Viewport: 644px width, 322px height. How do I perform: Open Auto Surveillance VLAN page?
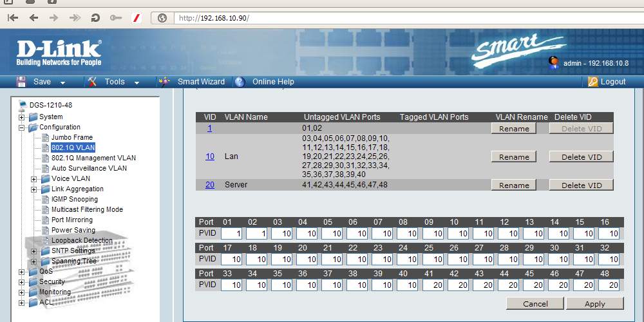pyautogui.click(x=89, y=168)
